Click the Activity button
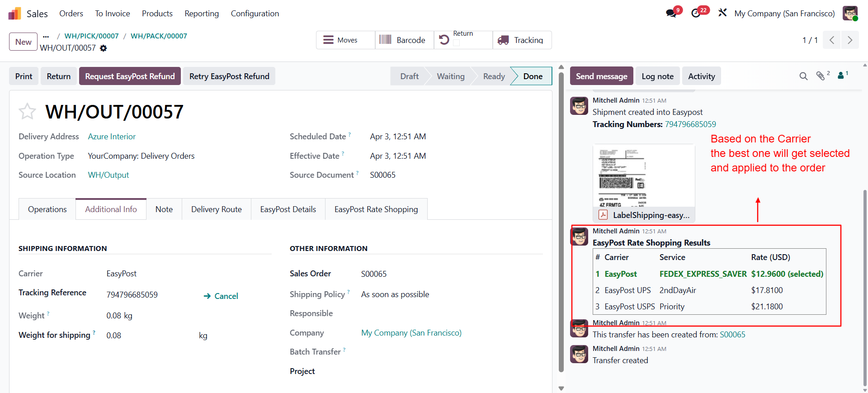The height and width of the screenshot is (393, 868). point(702,76)
